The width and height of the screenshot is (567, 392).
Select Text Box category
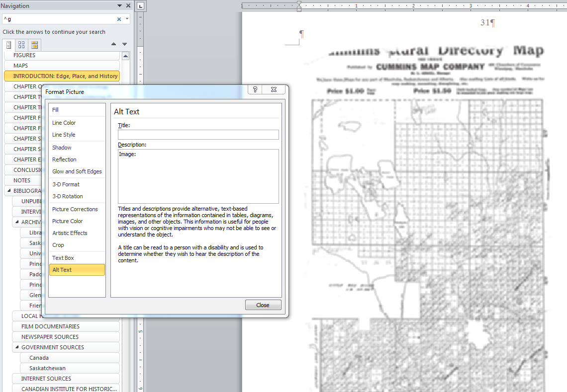pyautogui.click(x=77, y=258)
